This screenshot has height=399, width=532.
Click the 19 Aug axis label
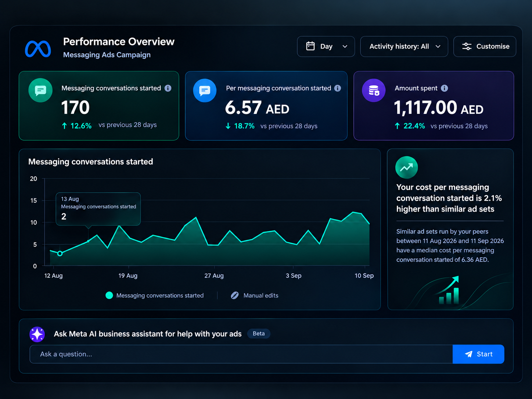(128, 276)
